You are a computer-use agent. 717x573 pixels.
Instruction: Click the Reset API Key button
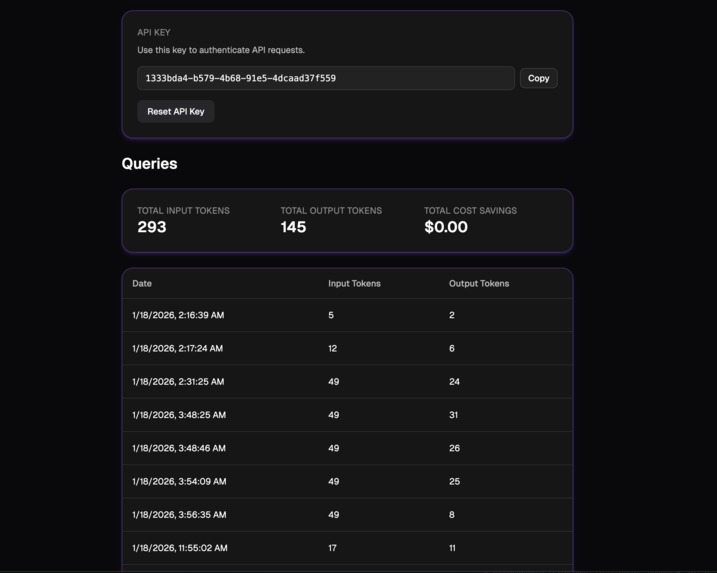[x=176, y=112]
